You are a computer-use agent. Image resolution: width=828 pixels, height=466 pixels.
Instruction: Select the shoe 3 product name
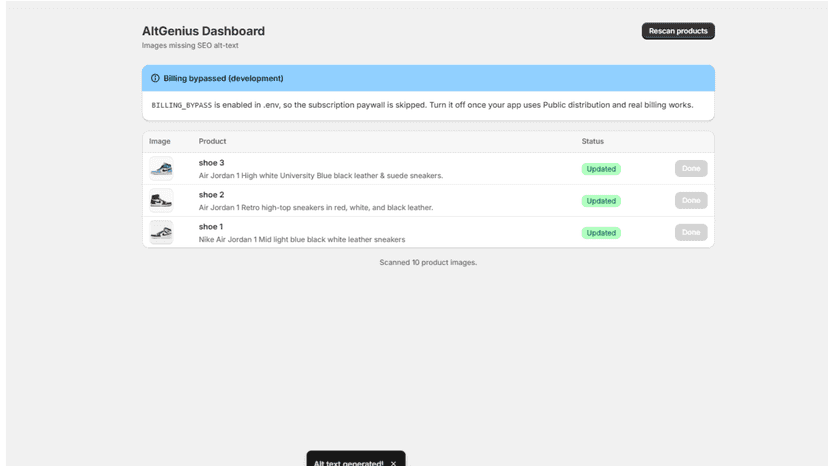click(211, 163)
